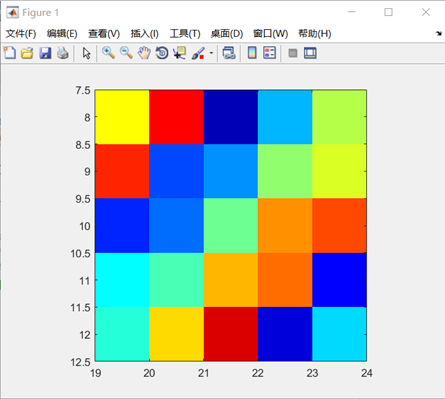Click the yellow cell in the top-left corner
Screen dimensions: 445x399
pos(122,117)
